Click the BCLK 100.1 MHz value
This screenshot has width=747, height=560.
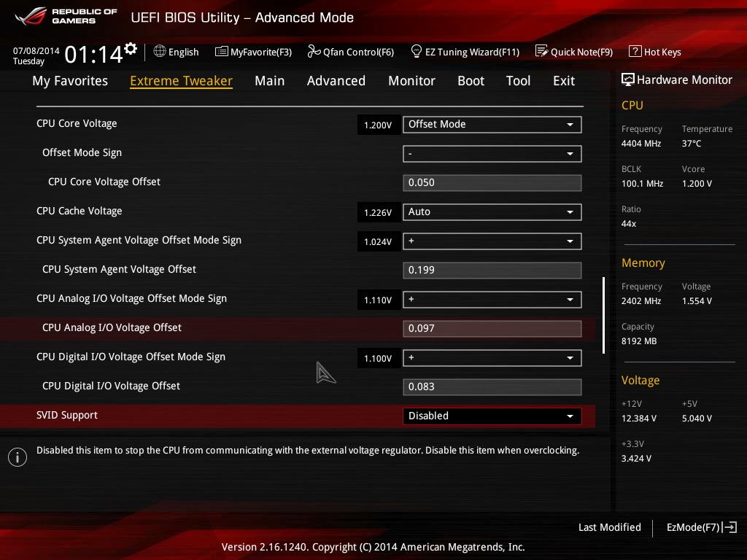(642, 183)
